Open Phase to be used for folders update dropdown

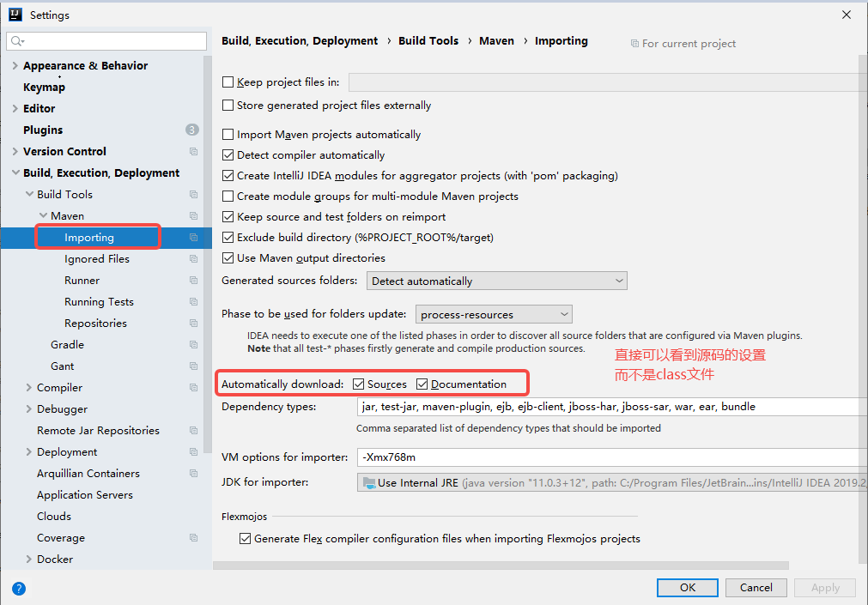click(x=494, y=314)
